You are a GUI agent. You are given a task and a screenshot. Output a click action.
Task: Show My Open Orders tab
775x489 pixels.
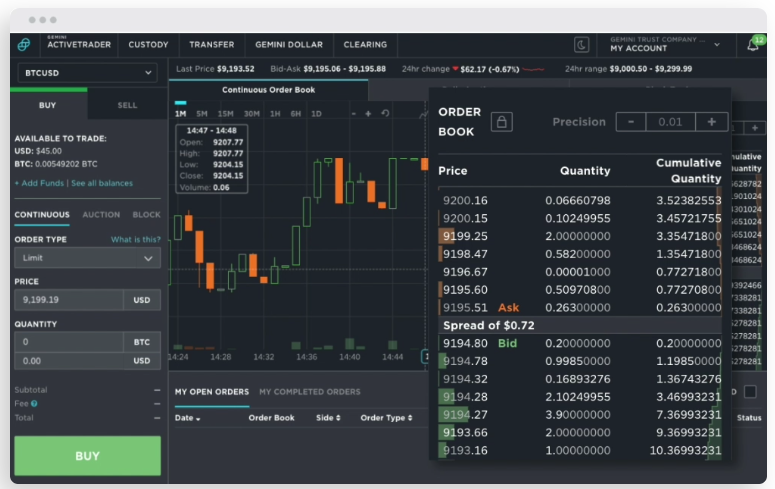point(212,392)
